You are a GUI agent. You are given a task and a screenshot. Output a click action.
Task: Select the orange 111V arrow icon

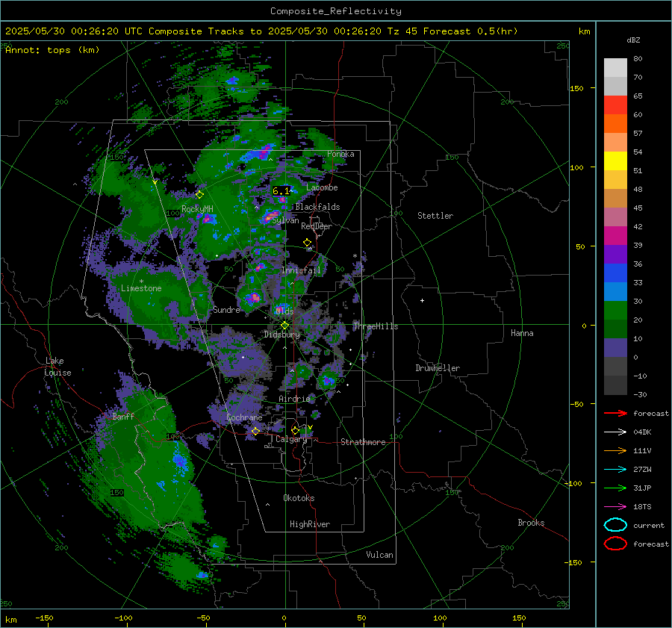(x=615, y=450)
